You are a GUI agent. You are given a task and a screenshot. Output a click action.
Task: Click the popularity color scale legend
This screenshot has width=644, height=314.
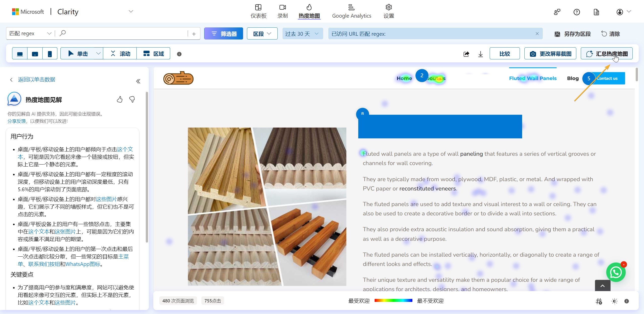[x=393, y=300]
